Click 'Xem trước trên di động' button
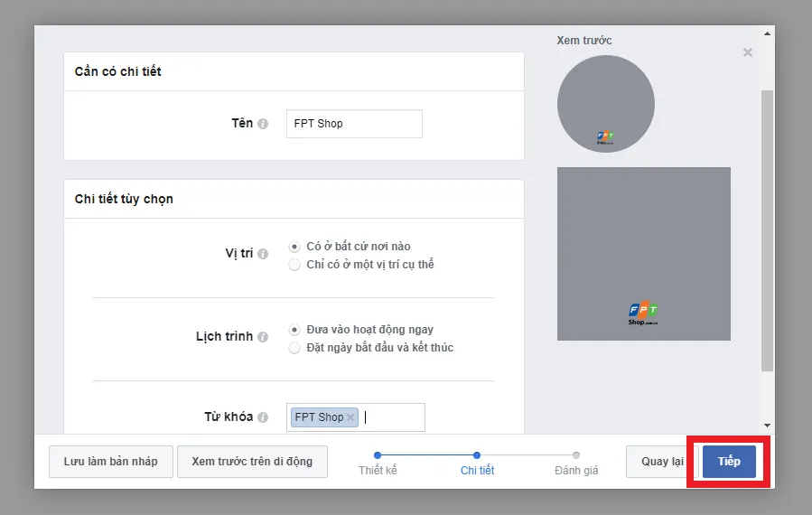 pyautogui.click(x=252, y=462)
